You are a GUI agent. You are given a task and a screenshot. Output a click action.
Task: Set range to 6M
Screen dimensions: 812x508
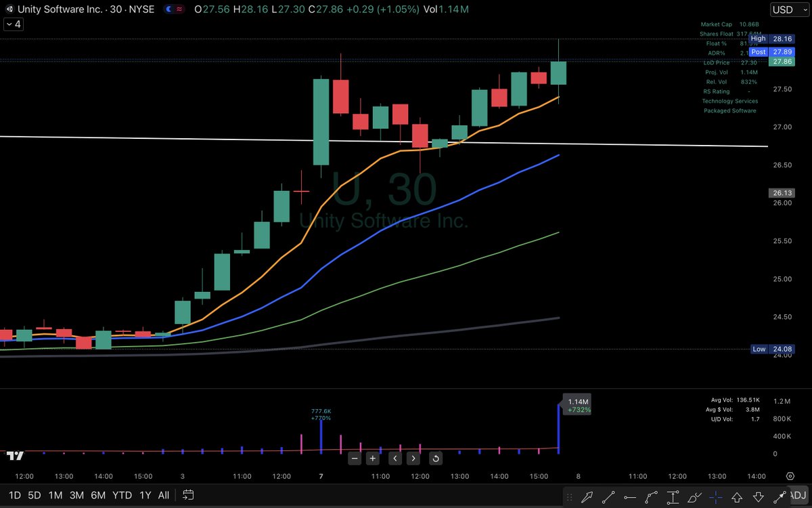point(99,495)
